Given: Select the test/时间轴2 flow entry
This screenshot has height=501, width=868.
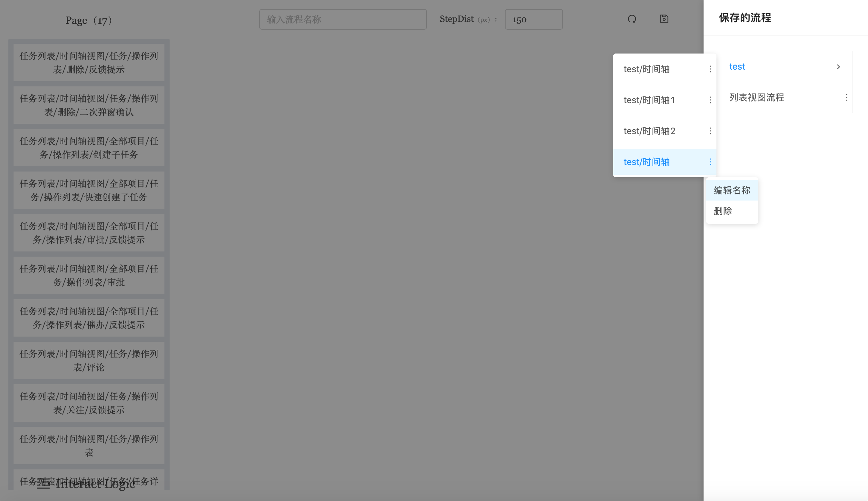Looking at the screenshot, I should [x=649, y=131].
